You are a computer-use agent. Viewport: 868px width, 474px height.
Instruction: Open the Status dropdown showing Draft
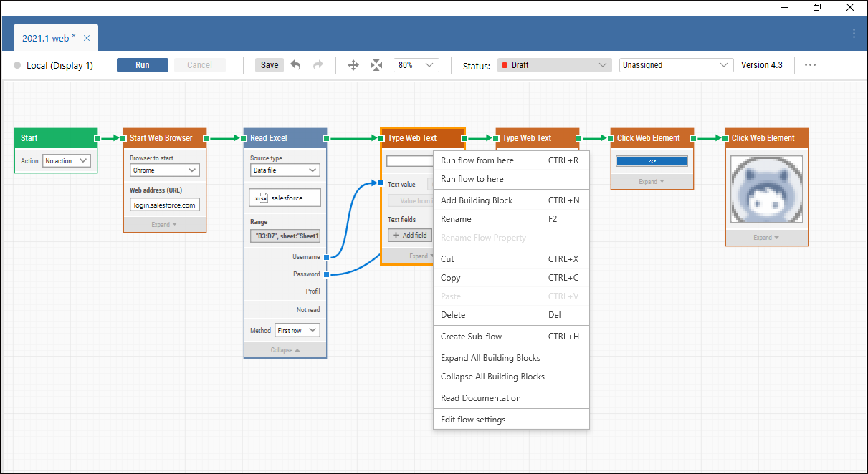tap(553, 64)
